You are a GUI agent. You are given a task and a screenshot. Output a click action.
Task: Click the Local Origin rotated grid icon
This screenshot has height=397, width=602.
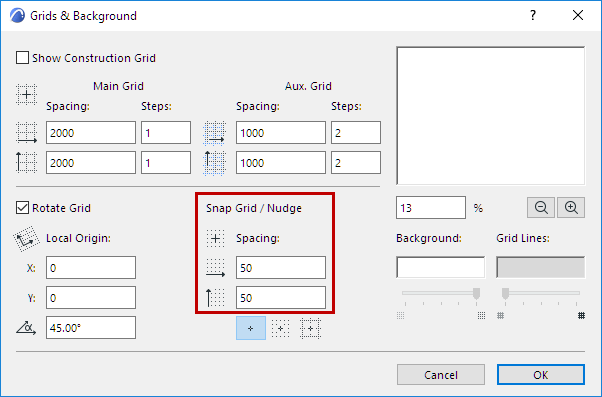tap(26, 239)
